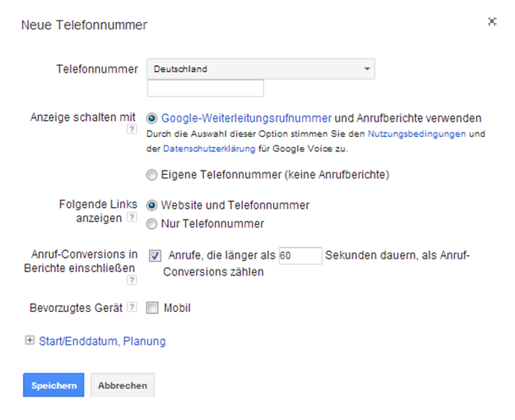Enable the Mobil preferred device checkbox

pos(152,308)
